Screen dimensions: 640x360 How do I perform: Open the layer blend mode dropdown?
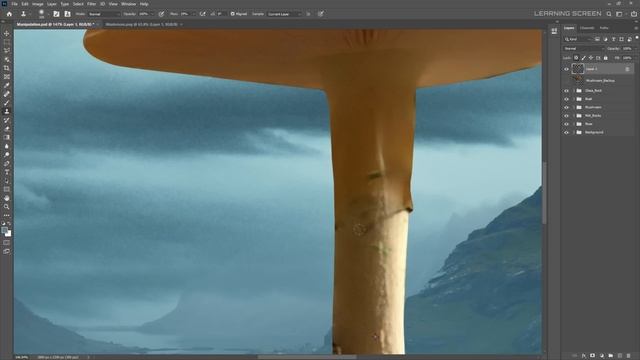pos(583,49)
